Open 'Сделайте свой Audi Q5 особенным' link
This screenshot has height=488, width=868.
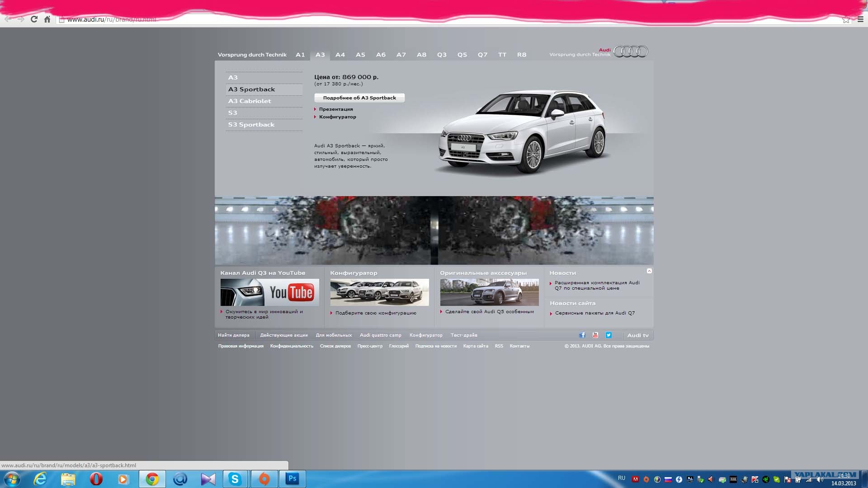(x=490, y=312)
